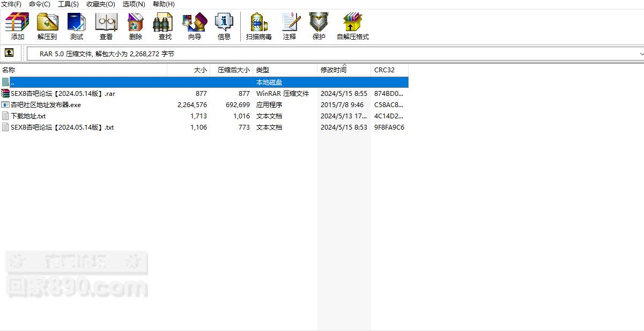Open the 查看 (View) tool
Screen dimensions: 644x331
(106, 26)
